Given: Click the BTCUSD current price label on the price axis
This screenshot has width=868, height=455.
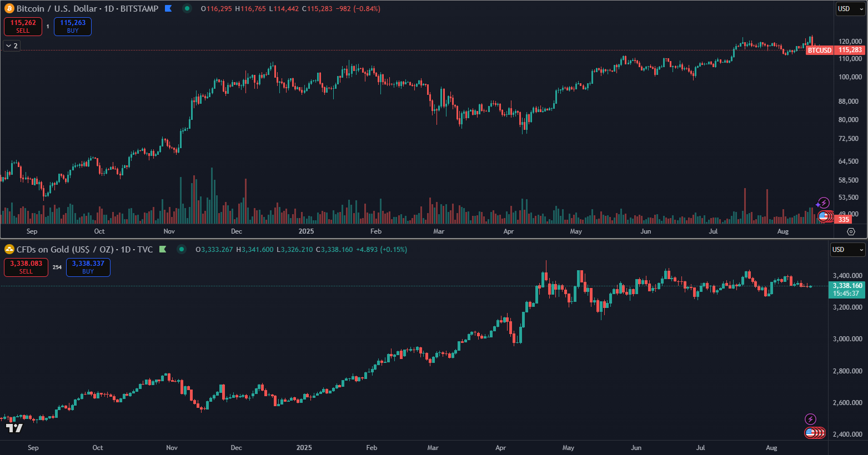Looking at the screenshot, I should (x=820, y=50).
